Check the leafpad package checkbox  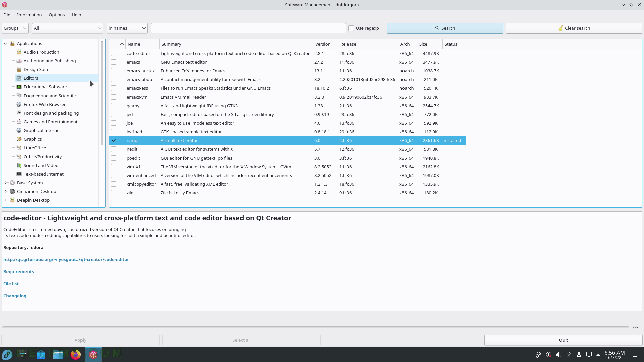coord(114,132)
